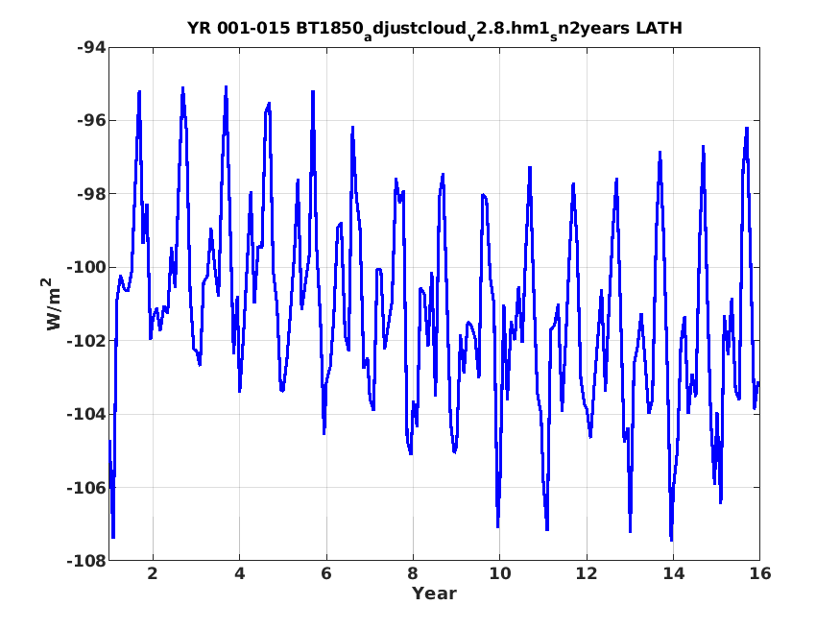
Task: Click the x-axis tick label '14'
Action: (x=673, y=573)
